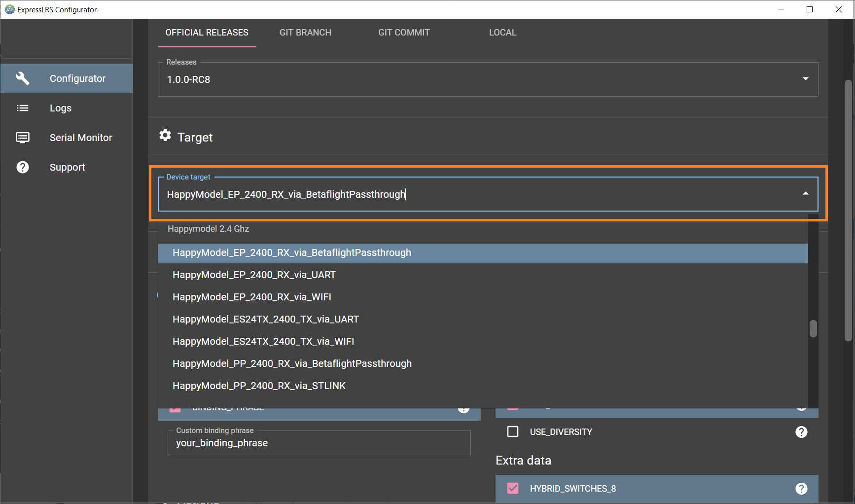Screen dimensions: 855x504
Task: Open the Configurator section wrench icon
Action: click(x=23, y=78)
